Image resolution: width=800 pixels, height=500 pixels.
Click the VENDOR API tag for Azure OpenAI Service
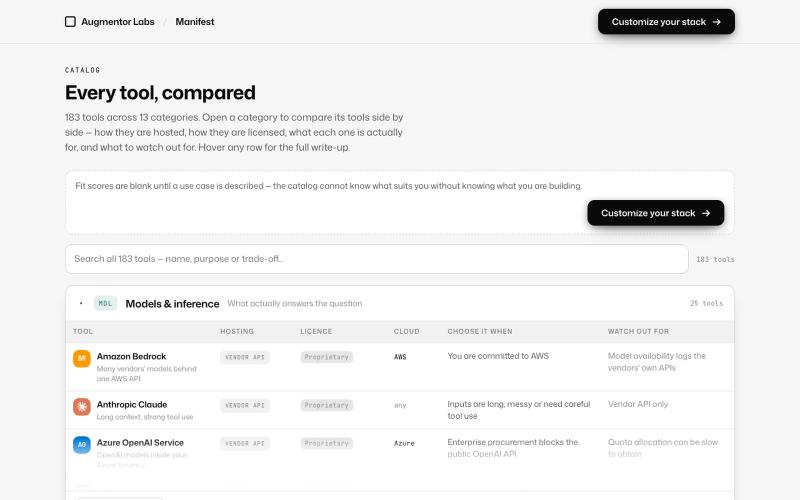click(245, 443)
